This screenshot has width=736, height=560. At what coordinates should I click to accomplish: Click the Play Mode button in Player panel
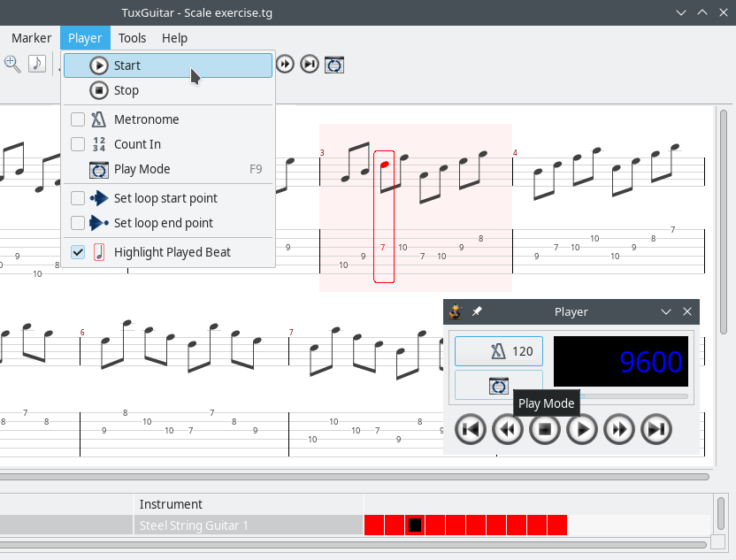(499, 385)
